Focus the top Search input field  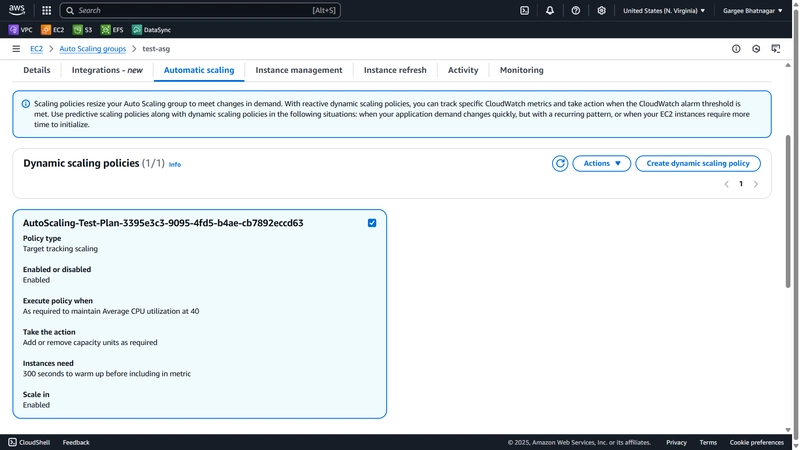200,10
